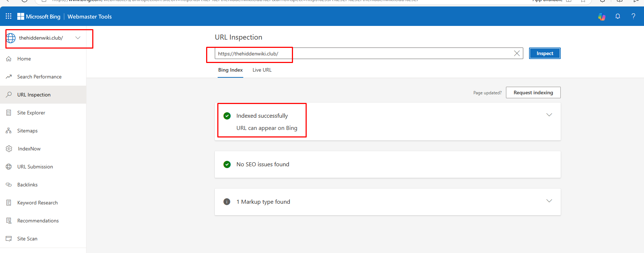
Task: Click the IndexNow gear icon
Action: (9, 149)
